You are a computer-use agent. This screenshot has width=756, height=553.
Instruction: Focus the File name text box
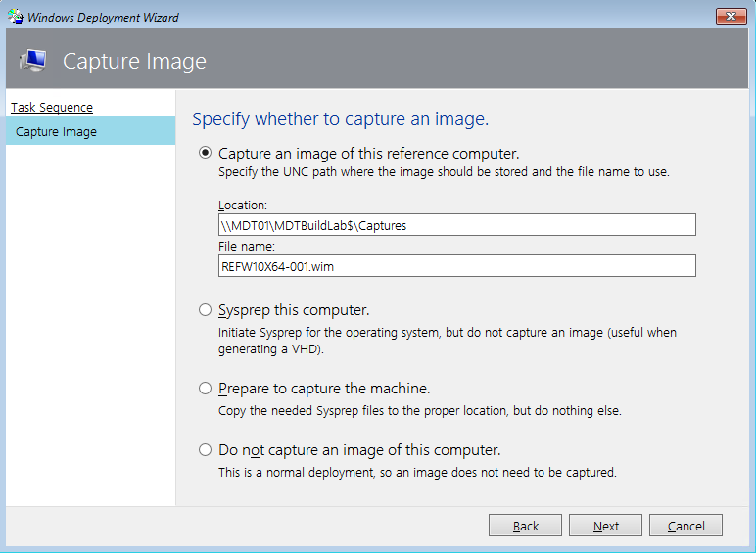coord(456,265)
